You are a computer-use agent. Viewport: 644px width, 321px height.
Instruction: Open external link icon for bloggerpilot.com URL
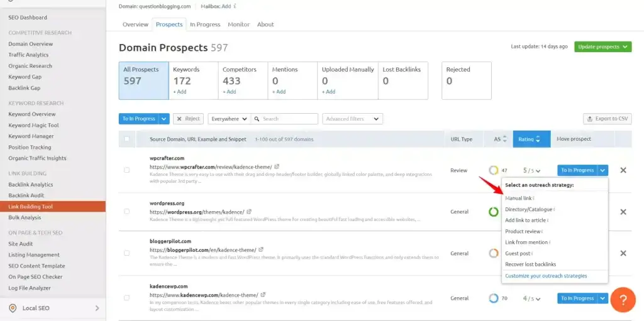(261, 249)
